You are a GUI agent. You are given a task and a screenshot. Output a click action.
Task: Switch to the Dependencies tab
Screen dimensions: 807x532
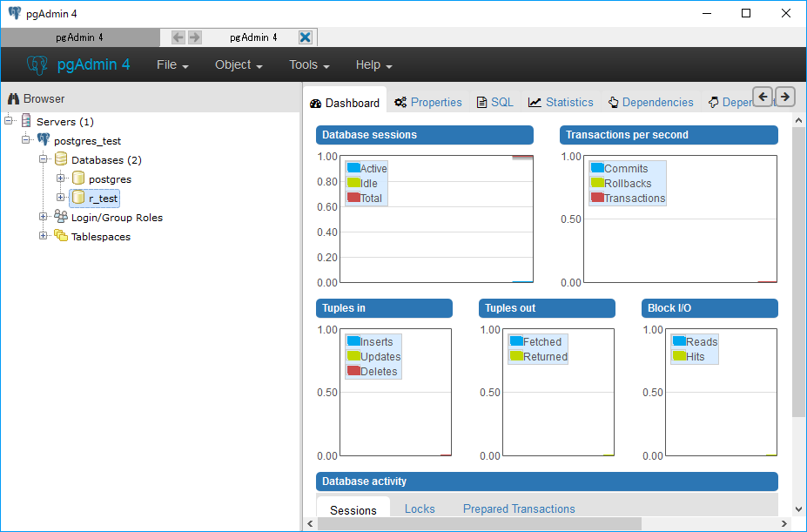(x=650, y=103)
